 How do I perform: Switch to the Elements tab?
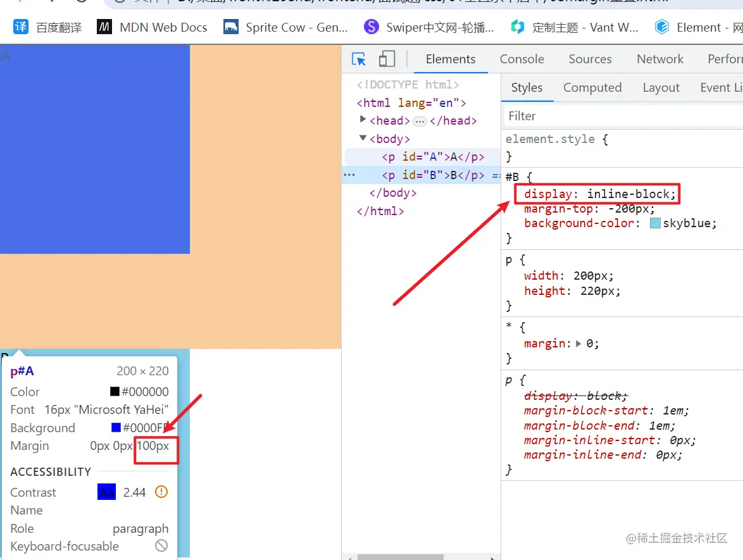pyautogui.click(x=451, y=59)
